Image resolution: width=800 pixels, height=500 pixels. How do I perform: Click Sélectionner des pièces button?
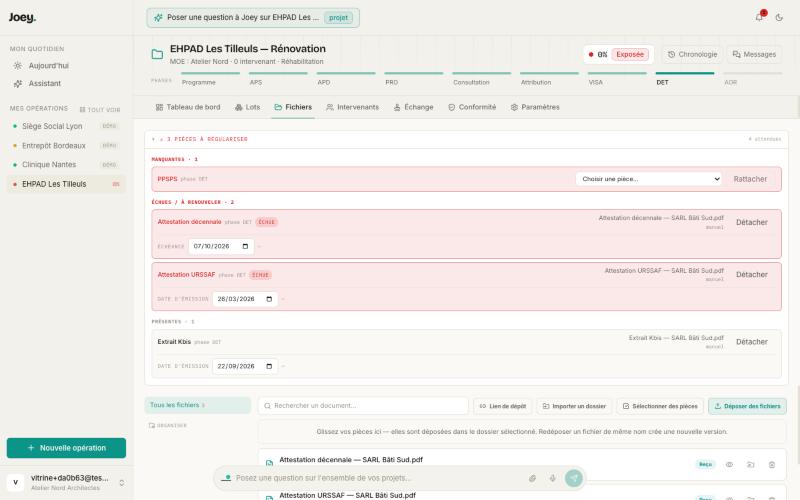coord(660,406)
